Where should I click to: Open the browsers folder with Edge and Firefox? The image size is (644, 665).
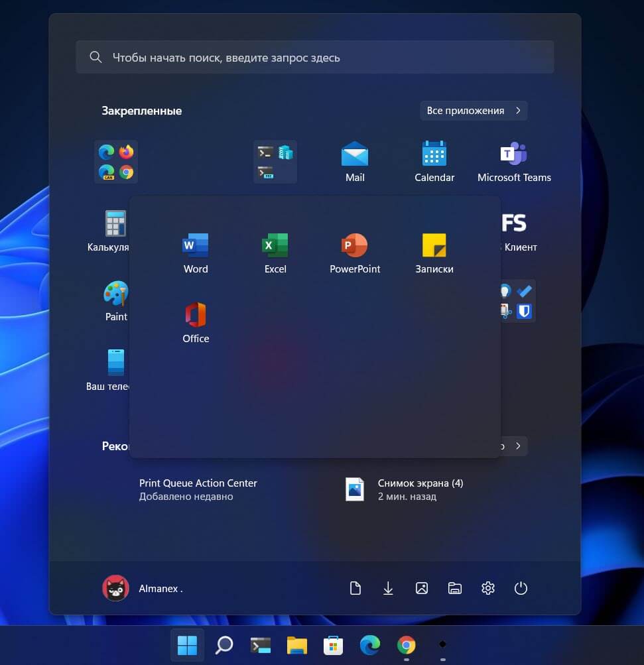[x=116, y=162]
